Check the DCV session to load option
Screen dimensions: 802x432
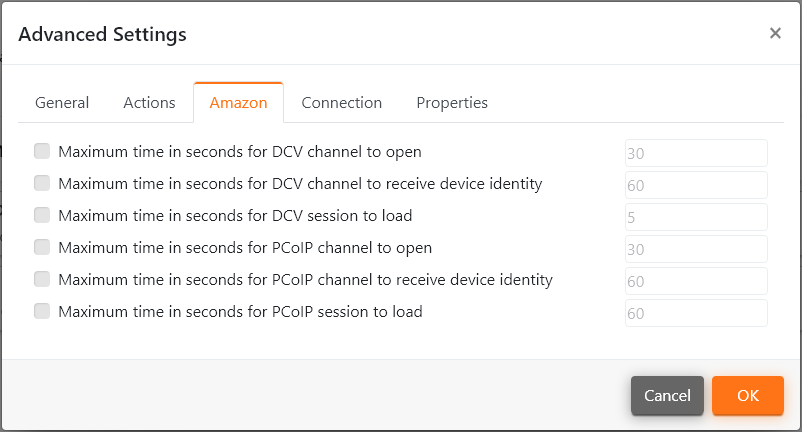[x=42, y=215]
